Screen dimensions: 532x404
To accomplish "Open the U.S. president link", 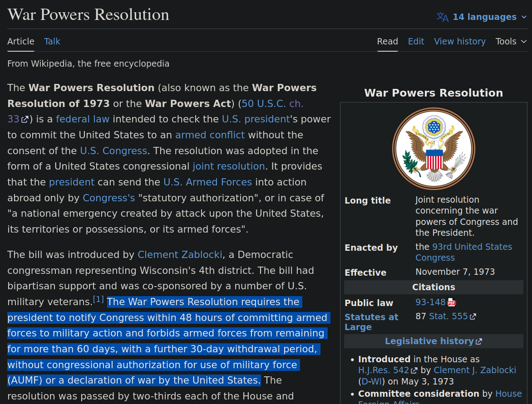I will click(x=256, y=119).
